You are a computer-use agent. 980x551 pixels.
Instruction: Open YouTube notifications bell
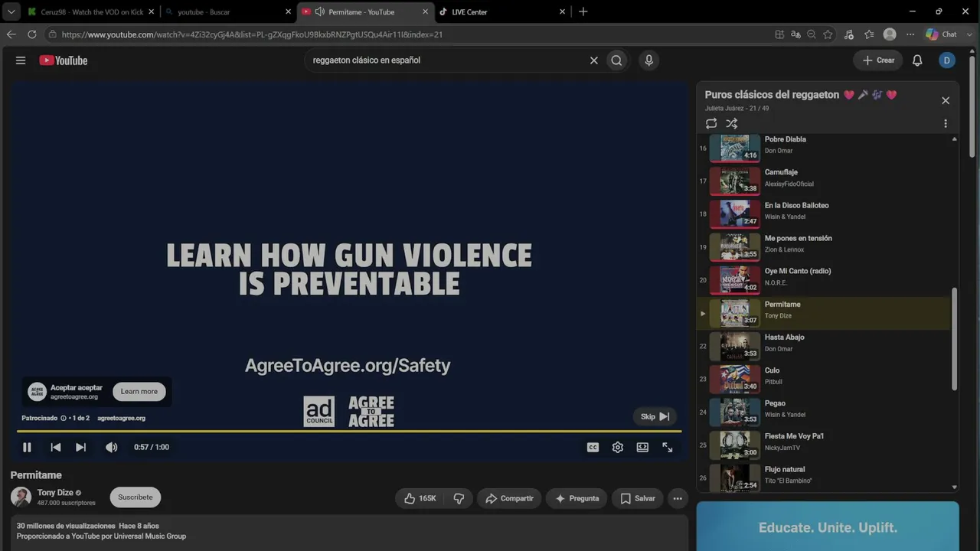(x=917, y=60)
